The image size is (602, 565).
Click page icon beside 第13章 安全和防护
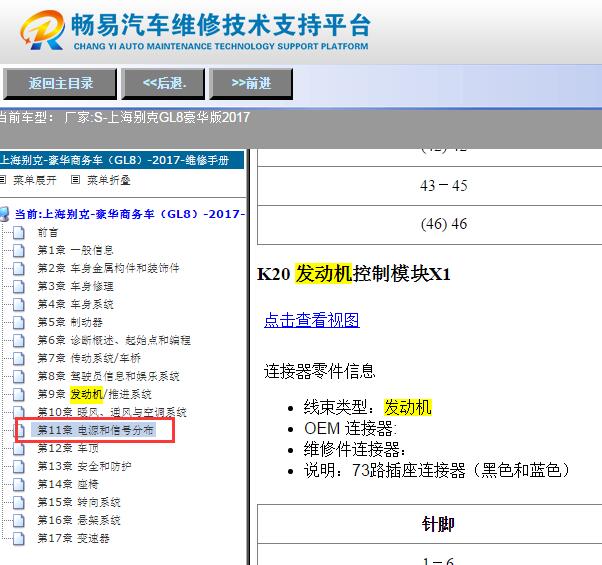click(x=18, y=466)
